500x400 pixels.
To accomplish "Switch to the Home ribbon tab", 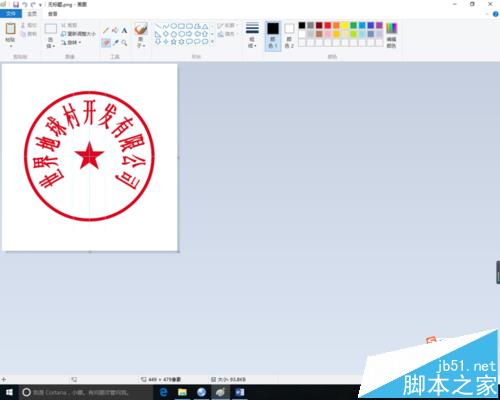I will tap(32, 14).
